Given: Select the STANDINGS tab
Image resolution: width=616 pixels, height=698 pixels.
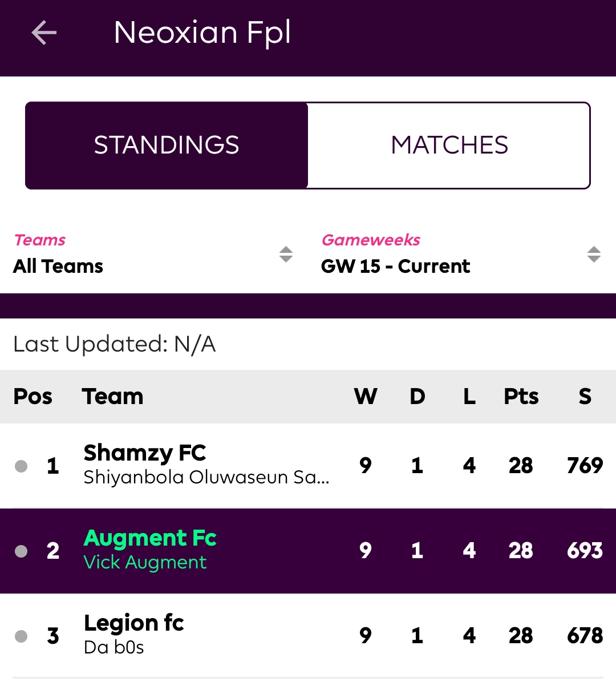Looking at the screenshot, I should (x=167, y=146).
